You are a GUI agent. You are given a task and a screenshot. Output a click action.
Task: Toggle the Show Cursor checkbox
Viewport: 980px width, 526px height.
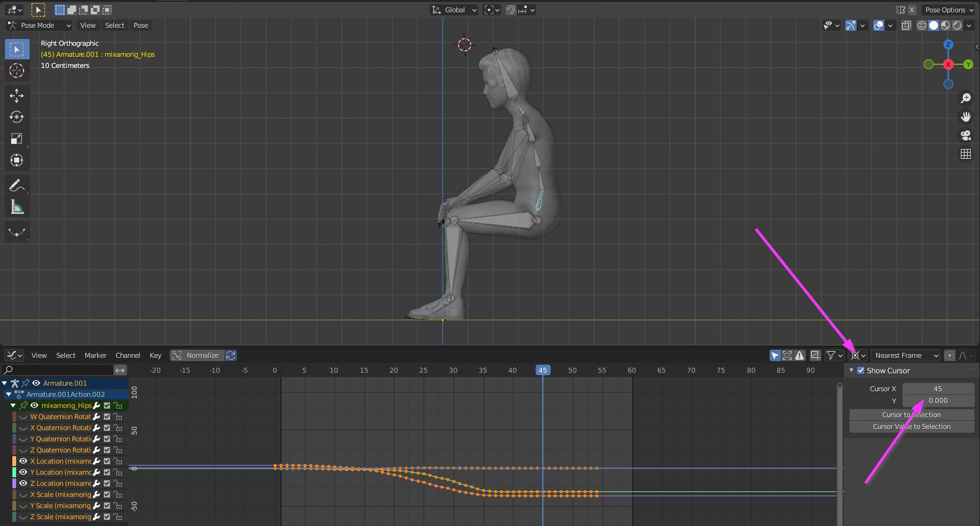861,370
